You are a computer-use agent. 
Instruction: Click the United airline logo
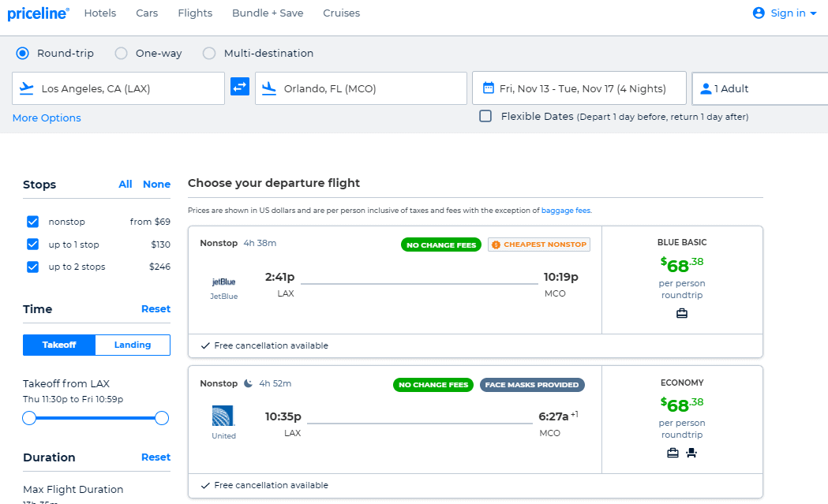(x=223, y=416)
